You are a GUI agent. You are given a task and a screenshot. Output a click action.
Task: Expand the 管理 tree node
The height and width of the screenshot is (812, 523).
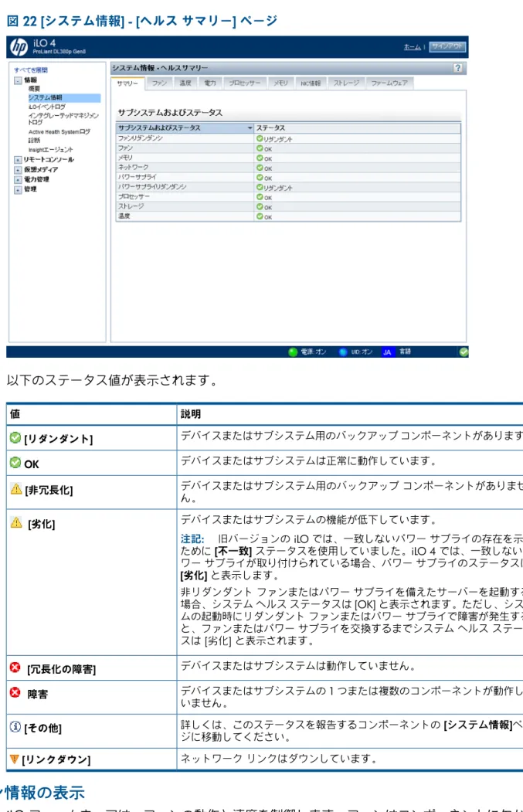[x=18, y=189]
